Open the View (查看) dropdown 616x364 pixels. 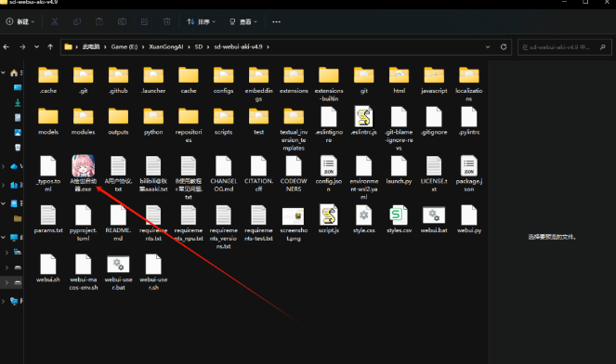point(243,21)
